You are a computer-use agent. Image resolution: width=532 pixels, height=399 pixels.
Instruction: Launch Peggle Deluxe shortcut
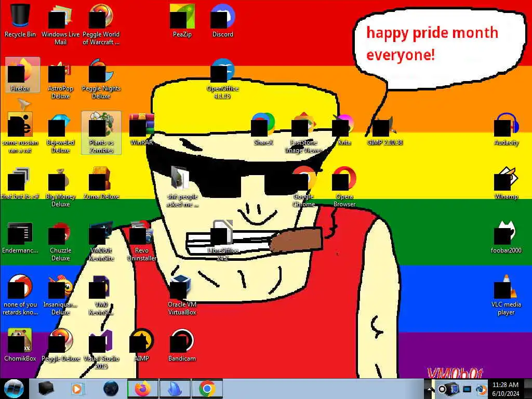coord(60,345)
